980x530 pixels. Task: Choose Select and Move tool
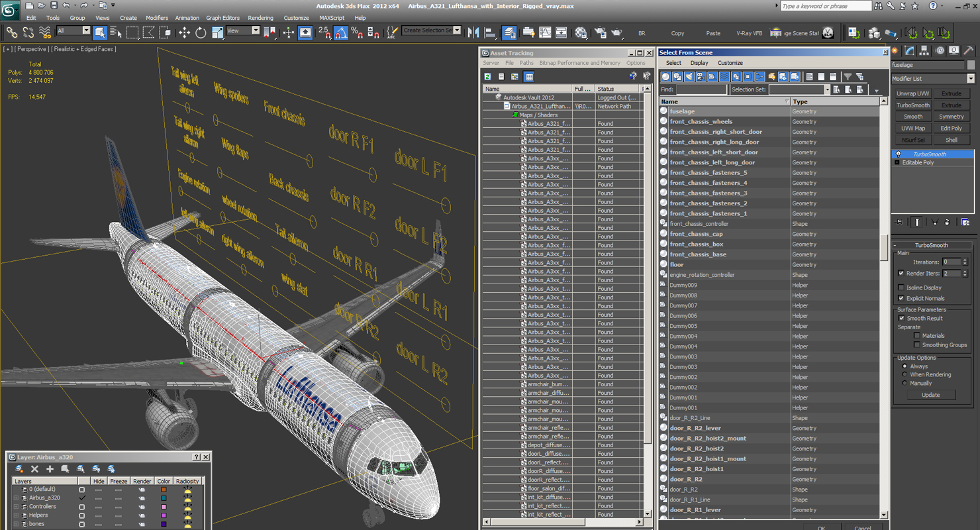184,32
